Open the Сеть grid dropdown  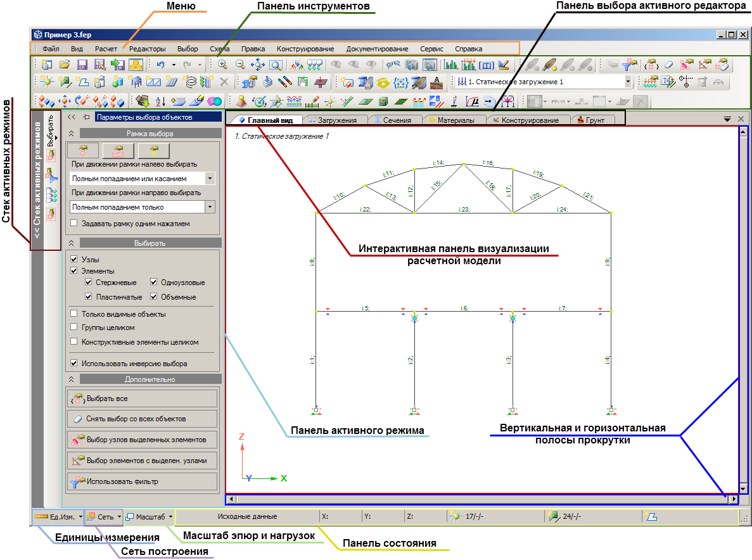(x=119, y=516)
